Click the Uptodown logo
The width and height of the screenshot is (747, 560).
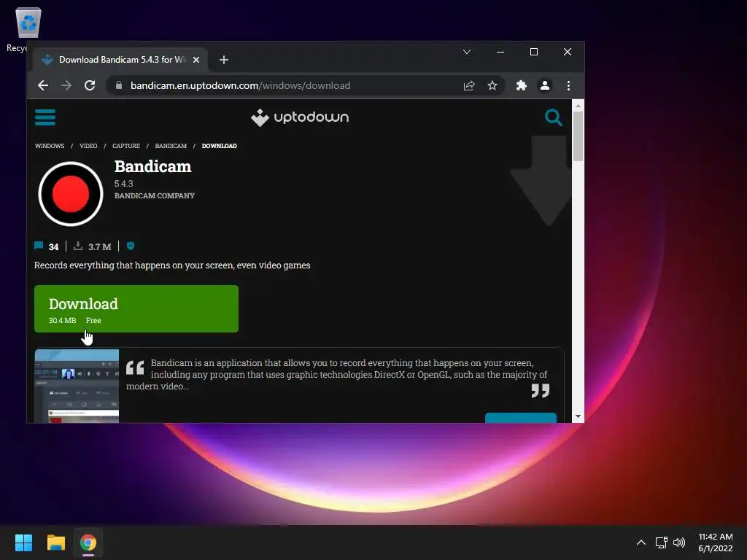point(300,117)
